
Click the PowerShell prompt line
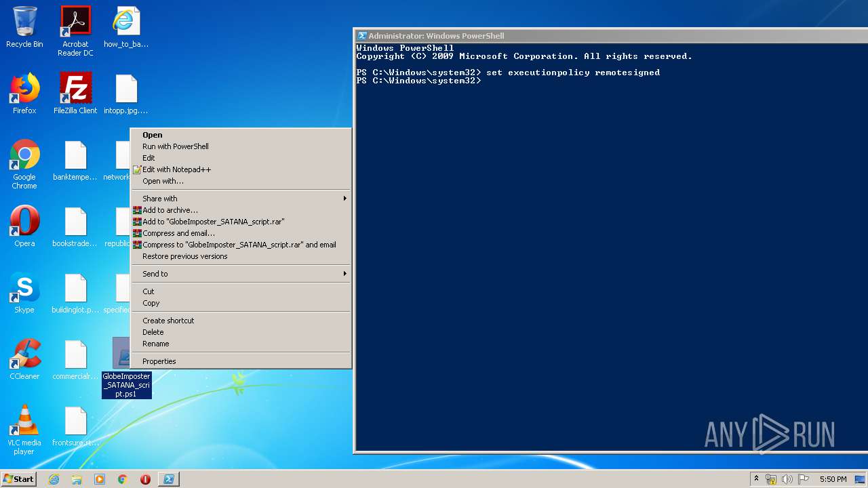(x=418, y=81)
